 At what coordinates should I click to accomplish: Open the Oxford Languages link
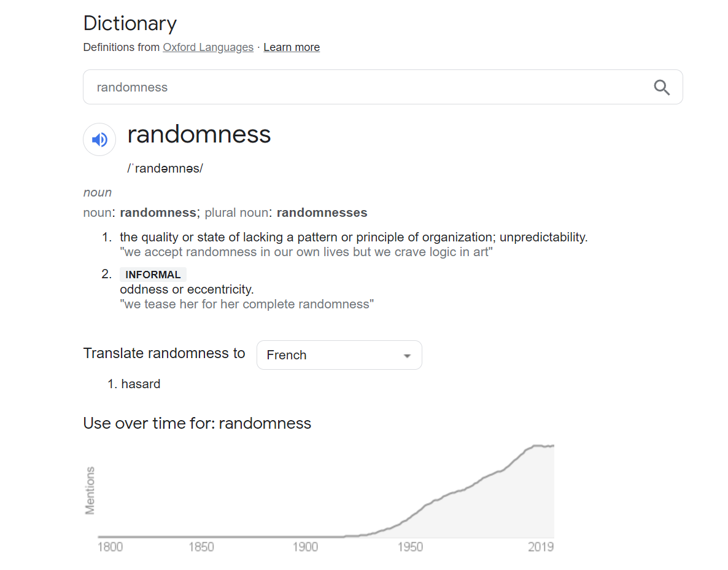(208, 47)
